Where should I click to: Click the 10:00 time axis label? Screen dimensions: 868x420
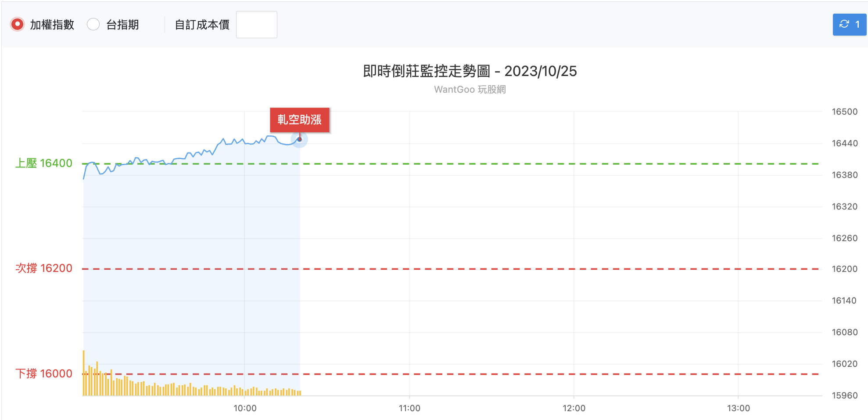click(x=245, y=408)
